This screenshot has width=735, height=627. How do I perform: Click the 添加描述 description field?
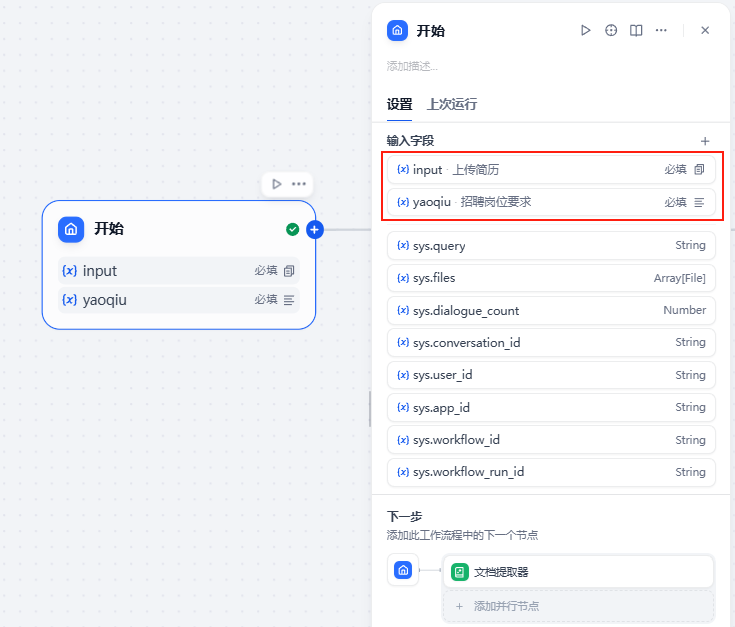413,66
